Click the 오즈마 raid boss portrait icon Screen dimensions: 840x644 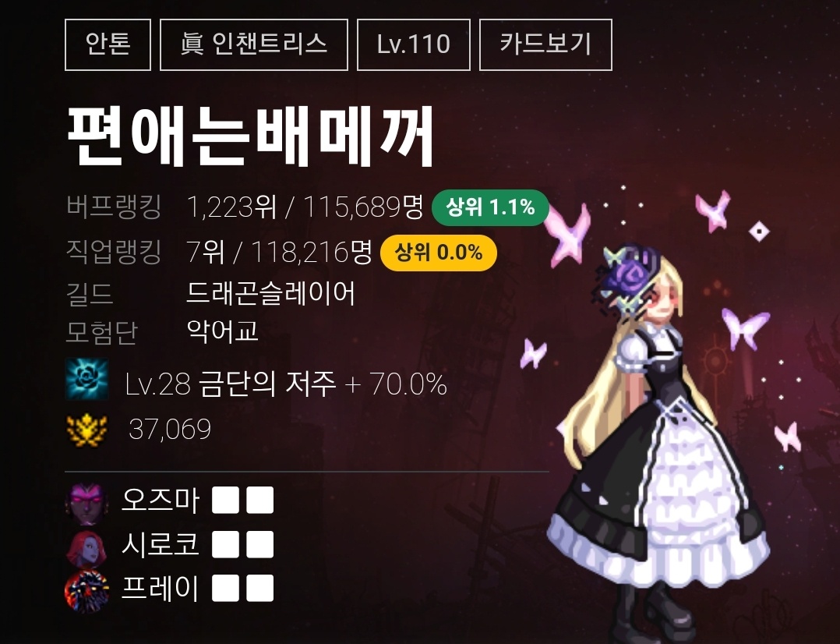click(x=86, y=502)
